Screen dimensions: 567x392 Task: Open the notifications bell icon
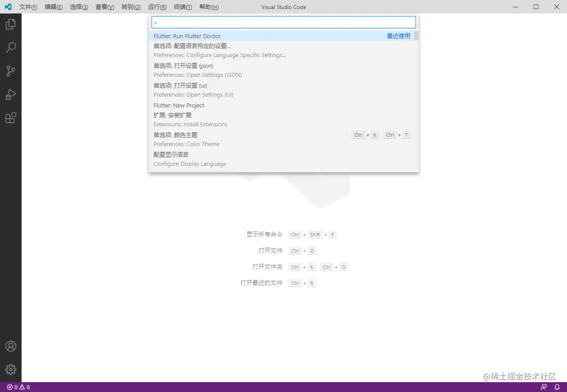(x=557, y=387)
